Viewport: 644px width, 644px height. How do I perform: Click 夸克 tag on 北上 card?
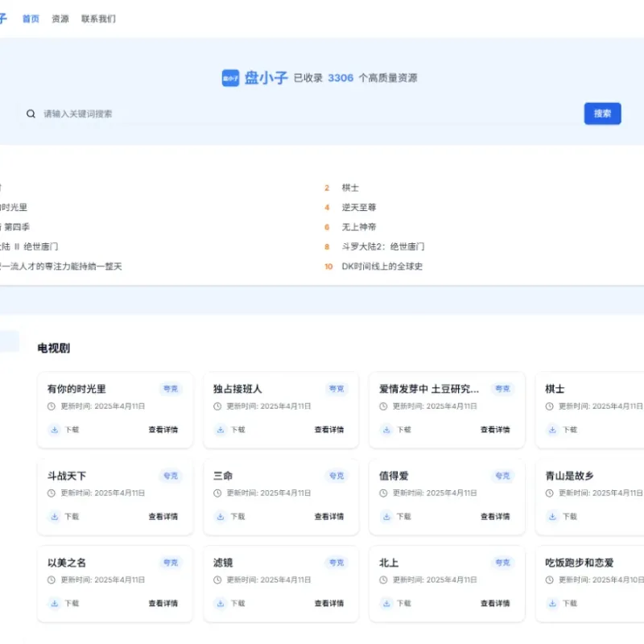pyautogui.click(x=502, y=563)
